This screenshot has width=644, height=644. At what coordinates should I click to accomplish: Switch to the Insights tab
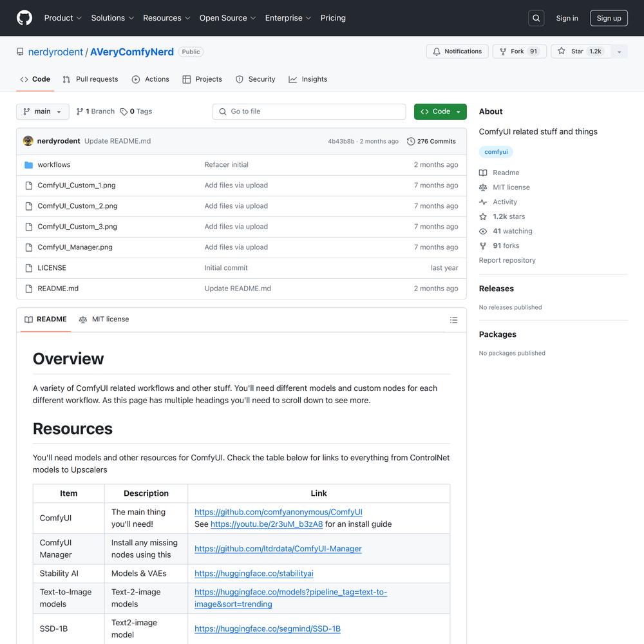[308, 79]
